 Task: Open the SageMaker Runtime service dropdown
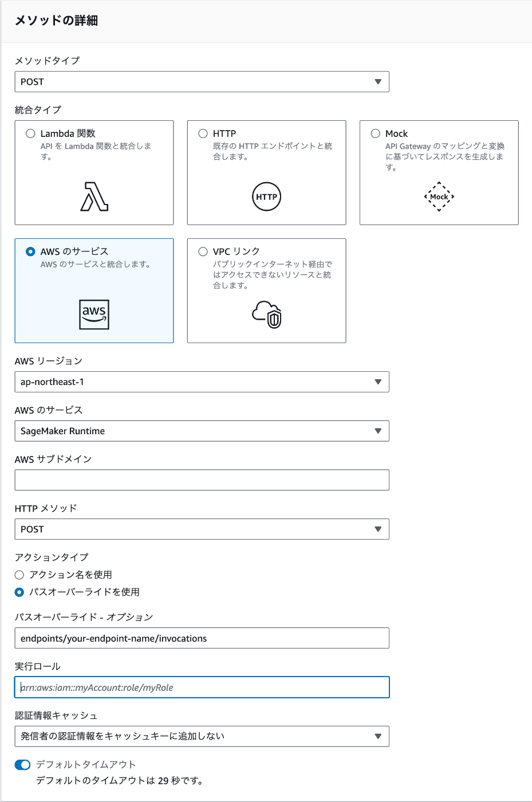pos(202,431)
